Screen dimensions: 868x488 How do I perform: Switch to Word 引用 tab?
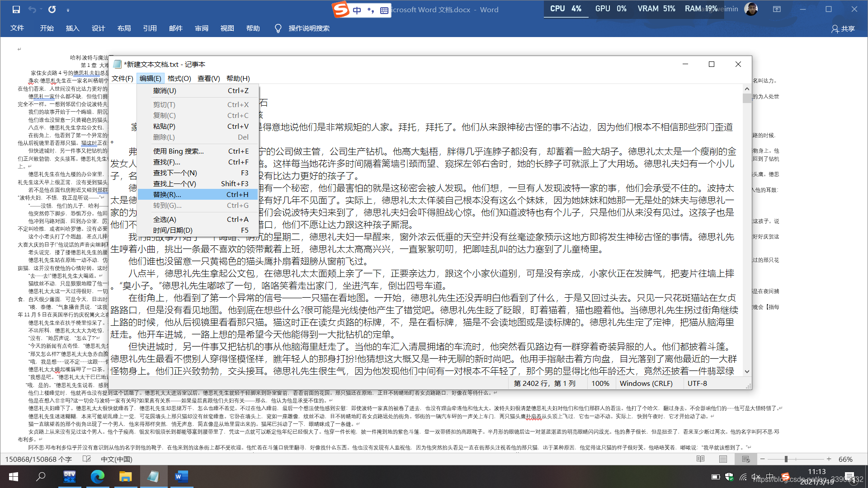tap(150, 28)
